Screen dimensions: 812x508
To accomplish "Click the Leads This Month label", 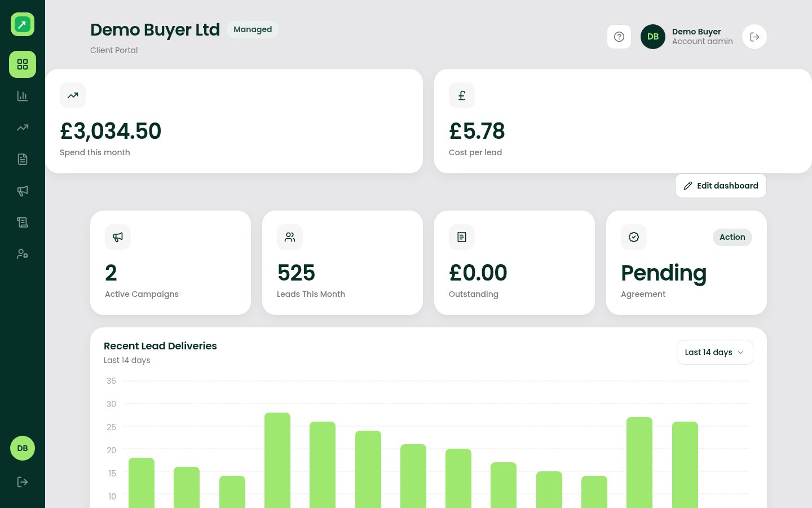I will tap(311, 294).
